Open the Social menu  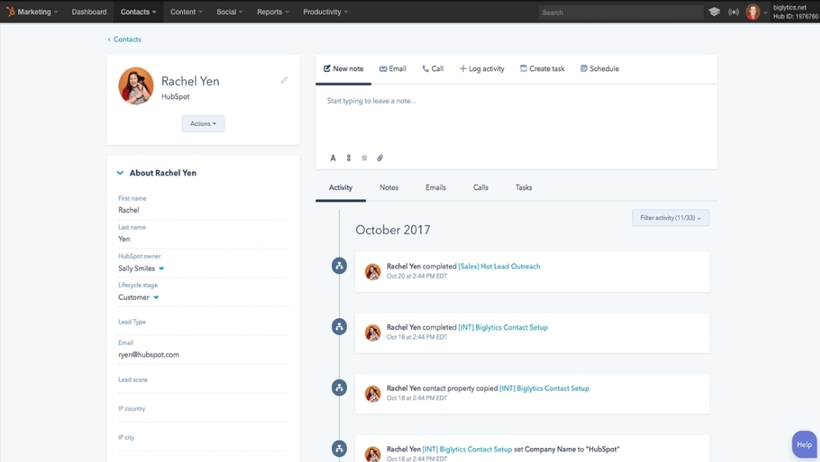(230, 12)
